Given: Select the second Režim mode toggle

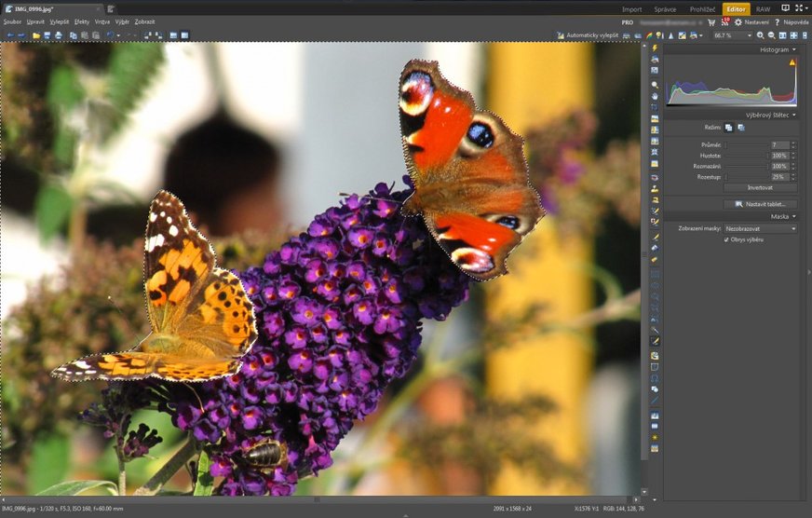Looking at the screenshot, I should [741, 128].
